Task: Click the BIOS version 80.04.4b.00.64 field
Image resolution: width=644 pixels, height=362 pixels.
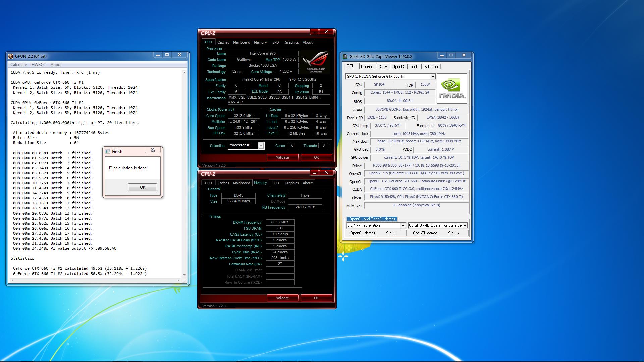Action: 399,101
